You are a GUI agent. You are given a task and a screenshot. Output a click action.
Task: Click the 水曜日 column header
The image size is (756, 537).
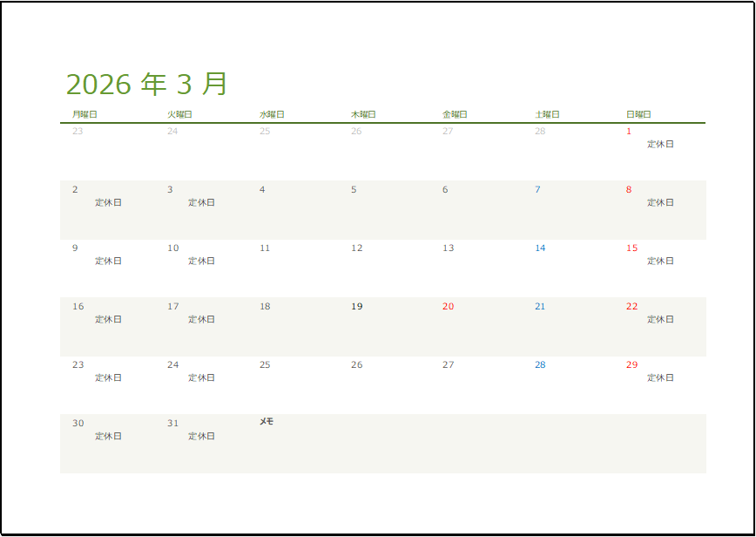click(x=273, y=112)
